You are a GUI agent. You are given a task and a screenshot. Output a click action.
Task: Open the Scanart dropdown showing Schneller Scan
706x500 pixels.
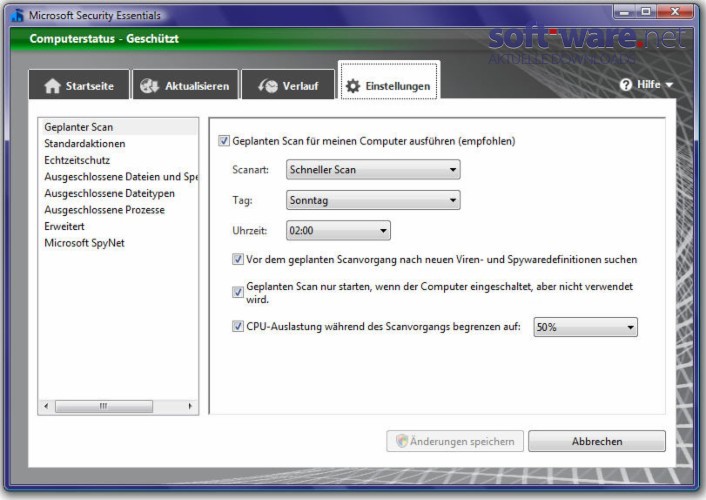(x=373, y=169)
